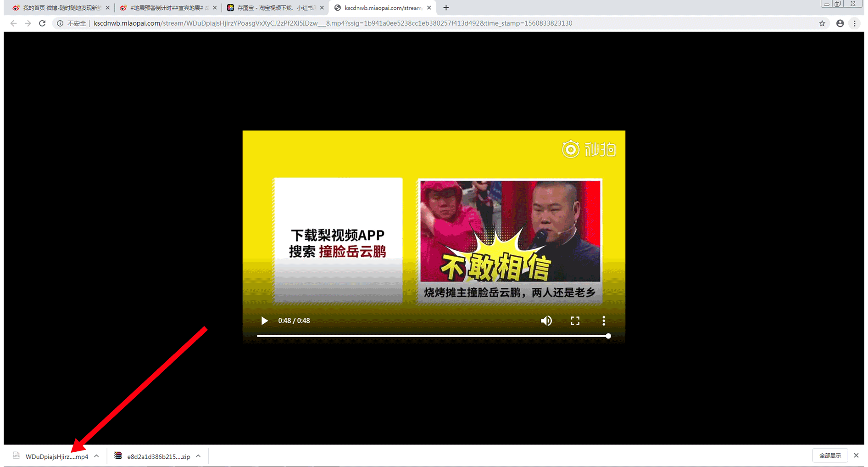Open the Chrome user profile icon

tap(840, 23)
